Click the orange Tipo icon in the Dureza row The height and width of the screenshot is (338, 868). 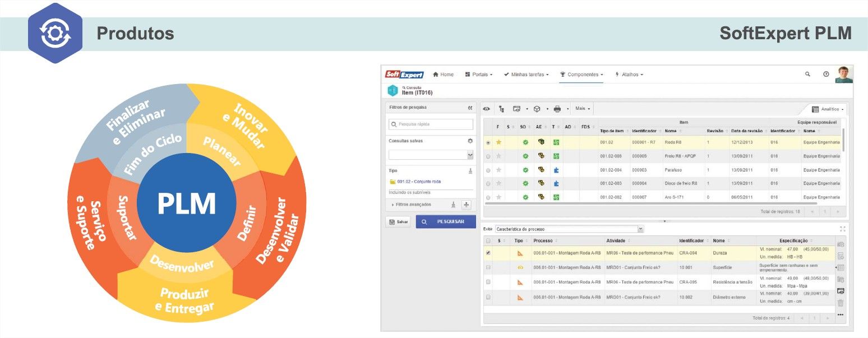[520, 253]
